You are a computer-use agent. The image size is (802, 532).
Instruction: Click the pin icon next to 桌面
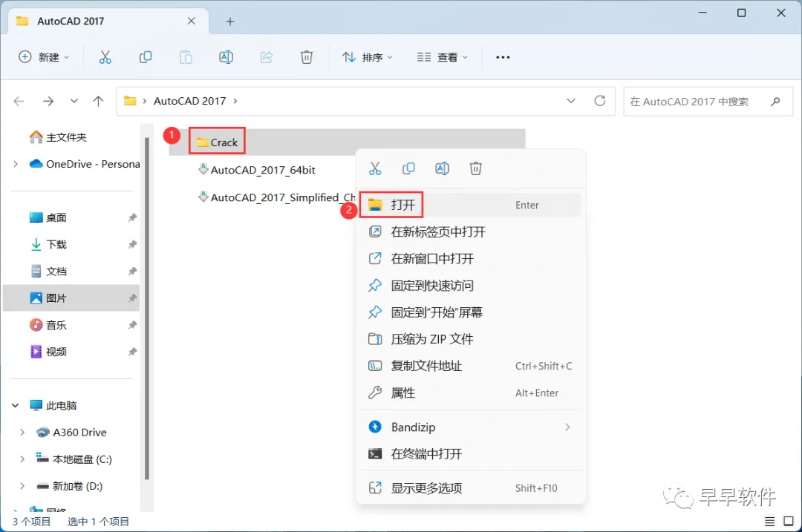[132, 217]
